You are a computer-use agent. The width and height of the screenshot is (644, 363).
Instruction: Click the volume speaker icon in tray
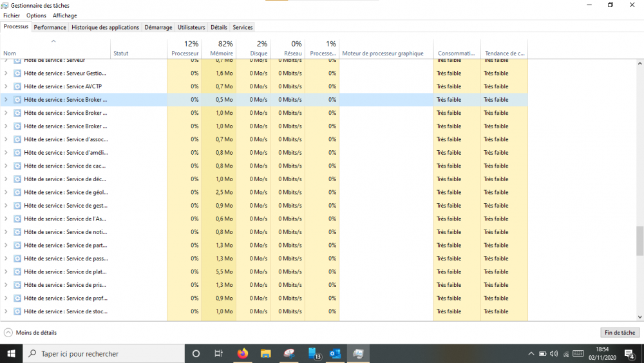click(554, 353)
